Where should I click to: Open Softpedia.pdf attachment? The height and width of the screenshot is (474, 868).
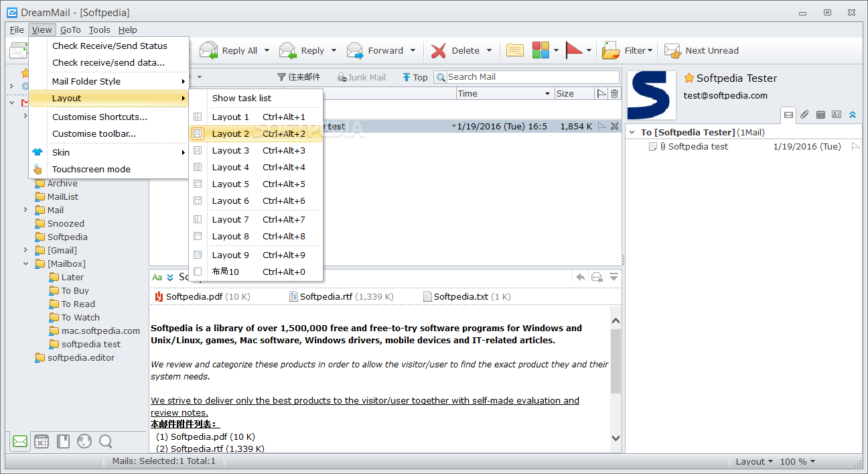point(202,296)
